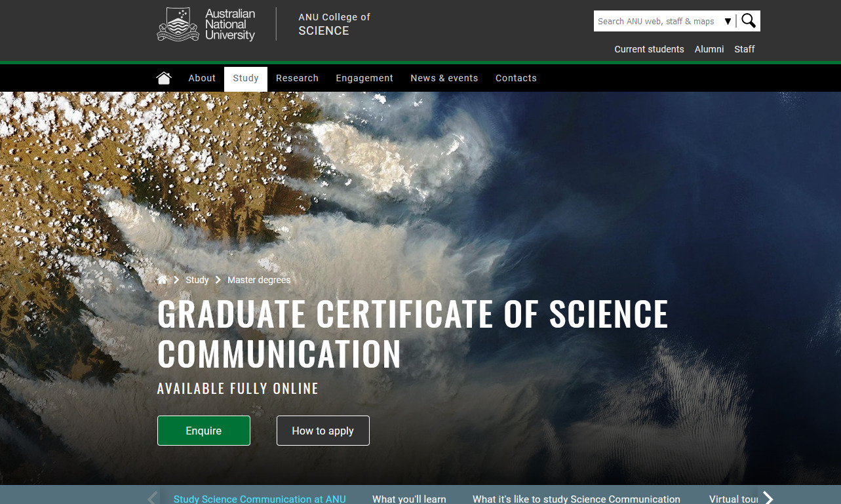
Task: Click the left arrow in the bottom carousel
Action: pyautogui.click(x=152, y=497)
